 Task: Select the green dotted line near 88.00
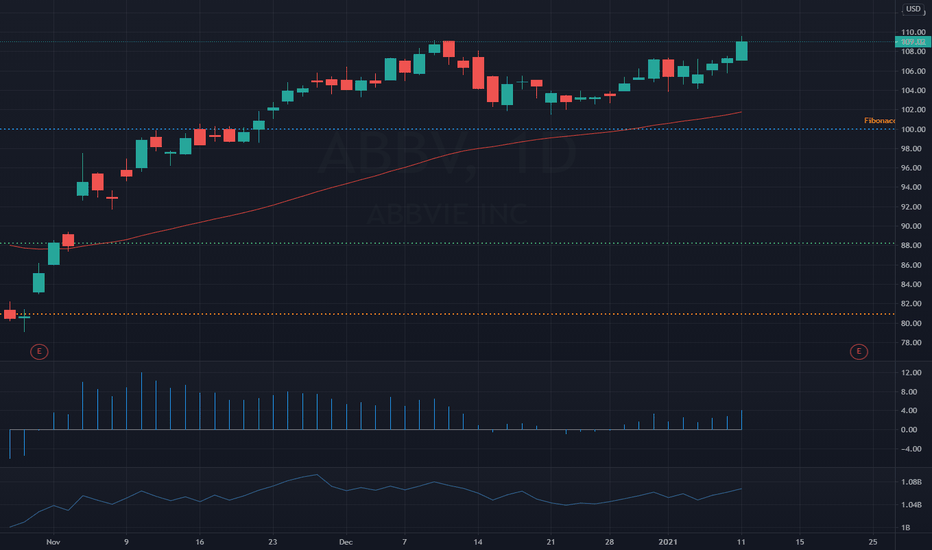(x=446, y=243)
